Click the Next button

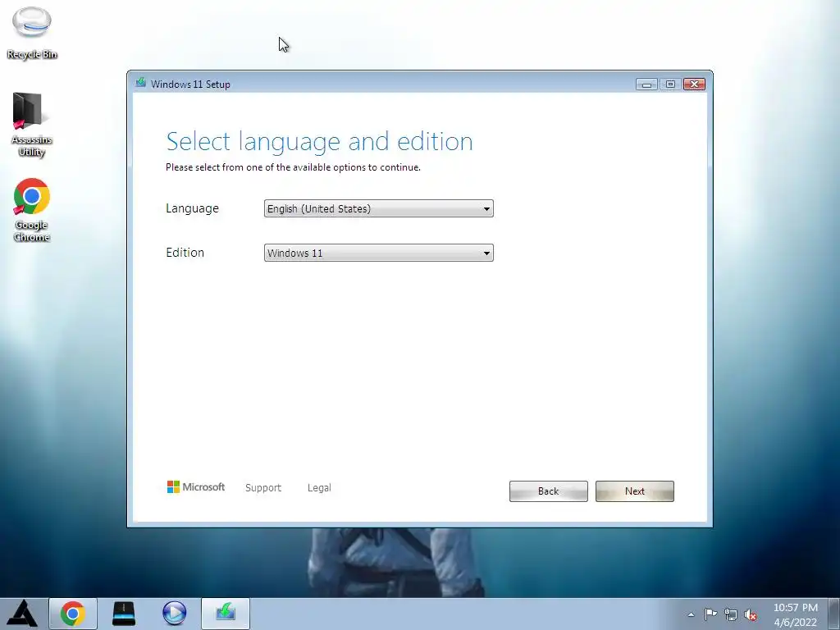click(634, 491)
